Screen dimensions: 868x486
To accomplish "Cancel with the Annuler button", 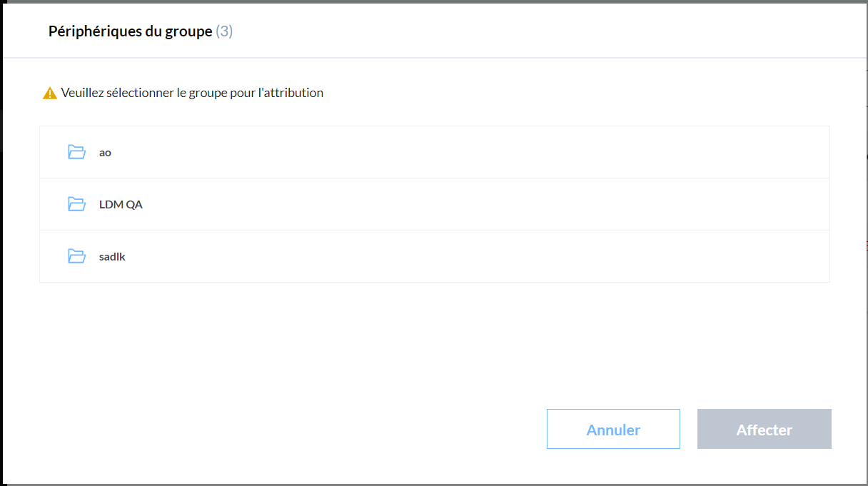I will pos(613,429).
